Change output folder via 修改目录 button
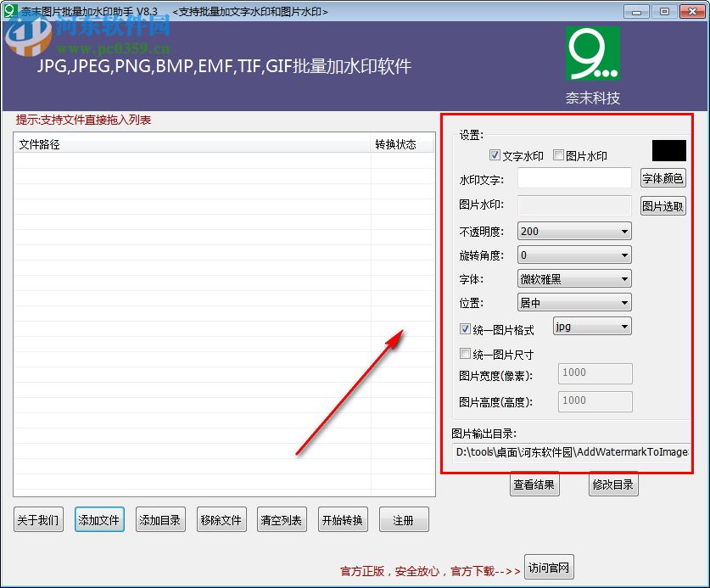The image size is (710, 588). 612,484
